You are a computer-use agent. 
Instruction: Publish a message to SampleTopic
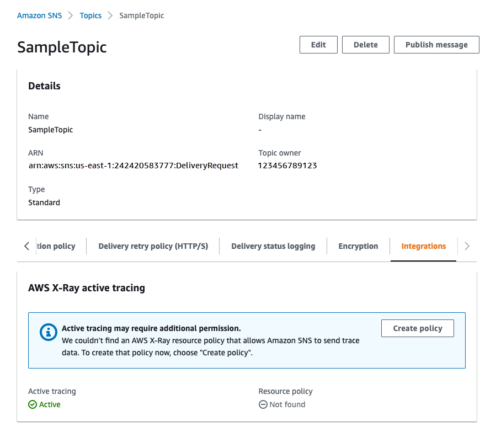coord(436,45)
